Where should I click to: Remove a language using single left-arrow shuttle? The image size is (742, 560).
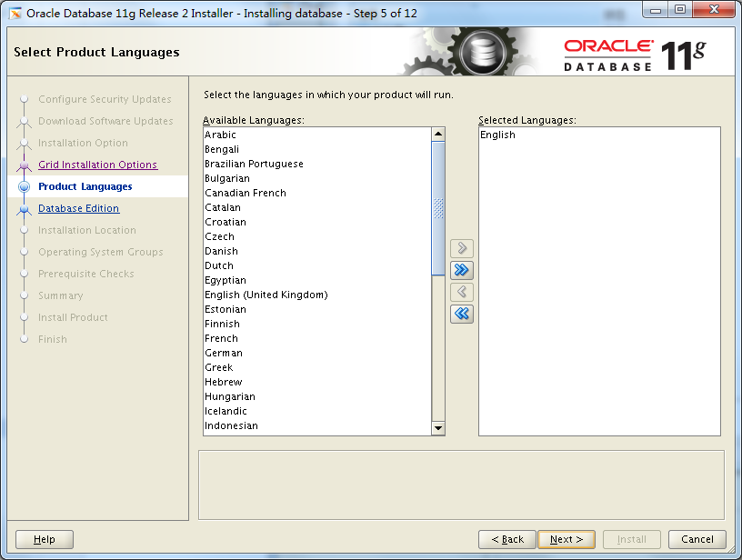pyautogui.click(x=461, y=292)
